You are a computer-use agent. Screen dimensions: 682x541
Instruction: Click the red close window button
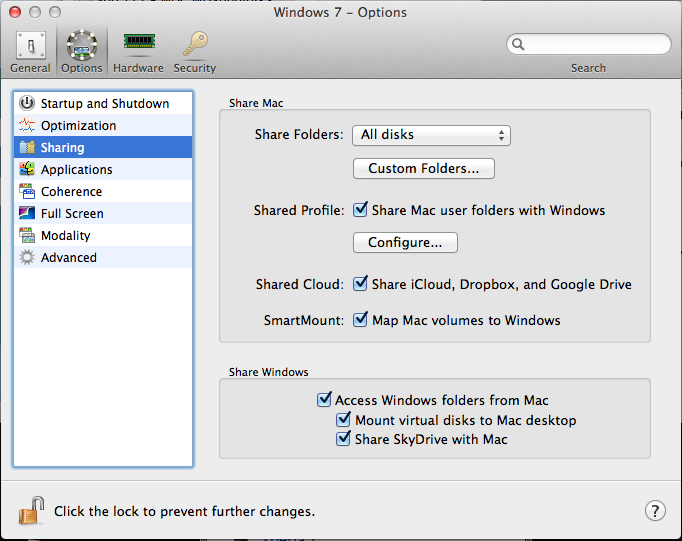click(15, 12)
